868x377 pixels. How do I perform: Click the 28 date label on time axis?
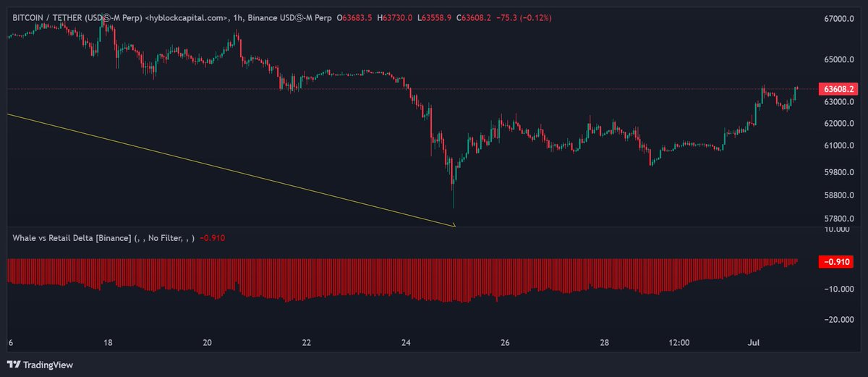(x=605, y=342)
